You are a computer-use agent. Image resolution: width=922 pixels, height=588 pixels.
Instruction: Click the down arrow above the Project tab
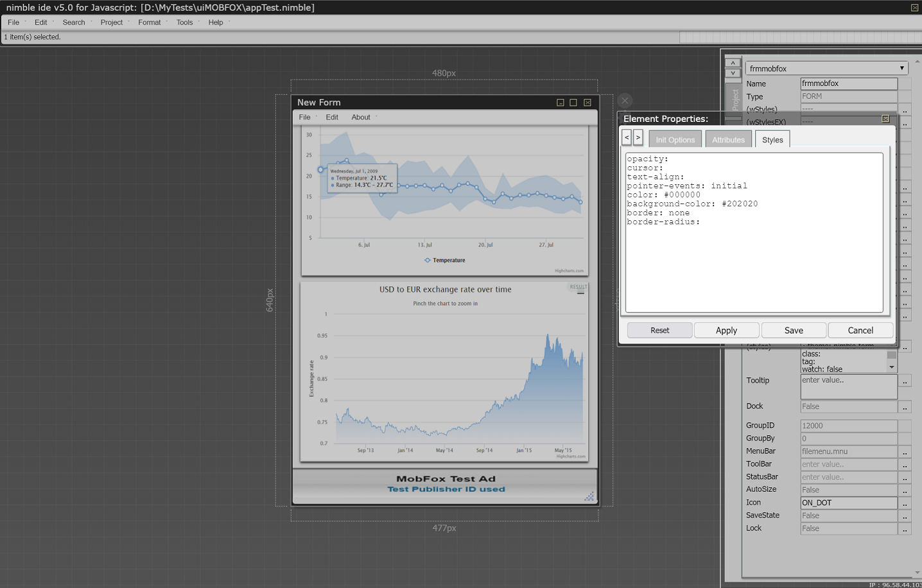pos(733,73)
